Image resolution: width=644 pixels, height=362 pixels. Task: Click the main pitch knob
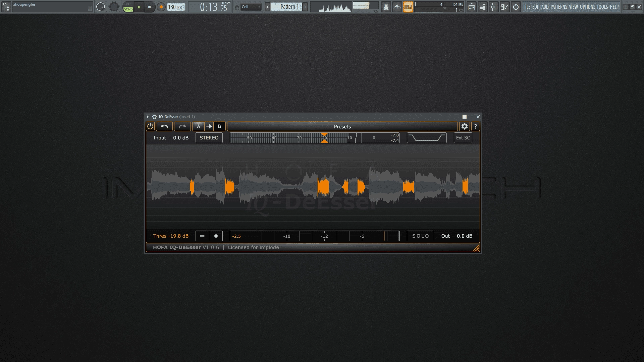[114, 7]
